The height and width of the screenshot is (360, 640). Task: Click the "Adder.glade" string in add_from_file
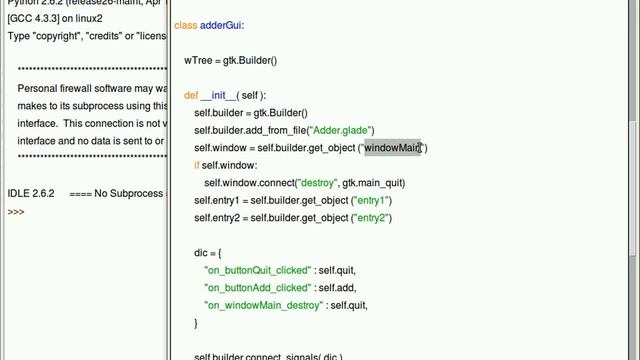click(x=340, y=131)
